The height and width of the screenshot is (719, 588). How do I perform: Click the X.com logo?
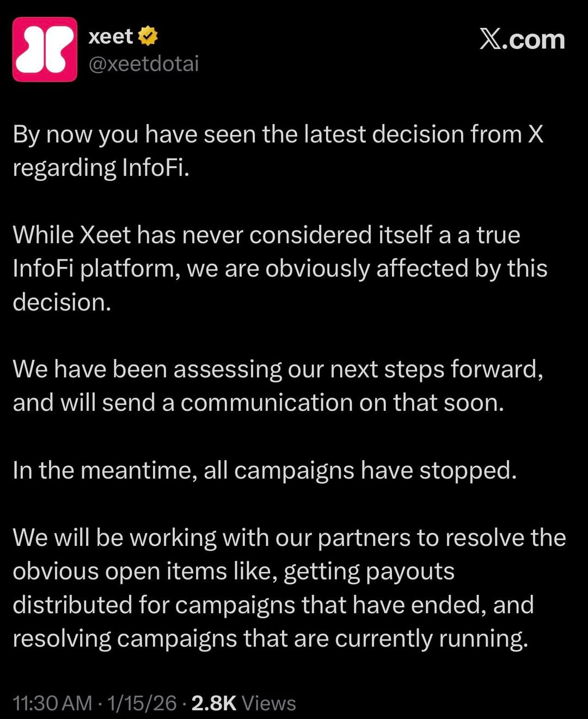click(522, 39)
